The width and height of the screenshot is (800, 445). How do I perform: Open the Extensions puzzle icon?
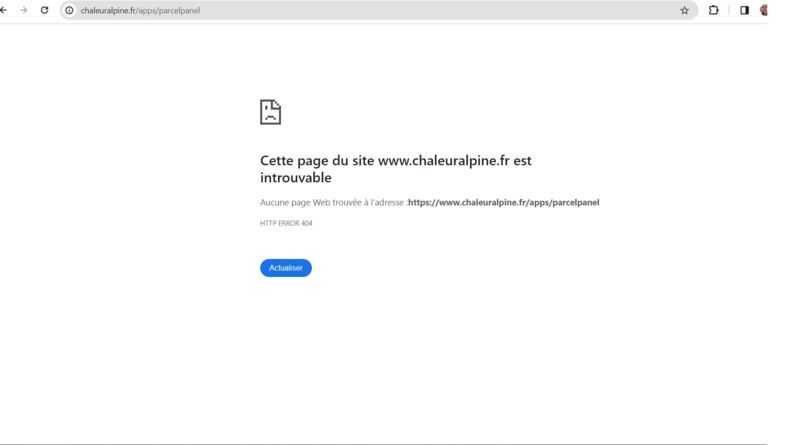point(713,10)
